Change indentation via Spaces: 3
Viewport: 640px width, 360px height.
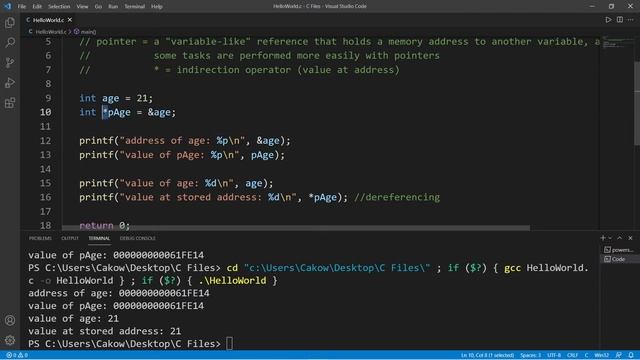point(531,355)
